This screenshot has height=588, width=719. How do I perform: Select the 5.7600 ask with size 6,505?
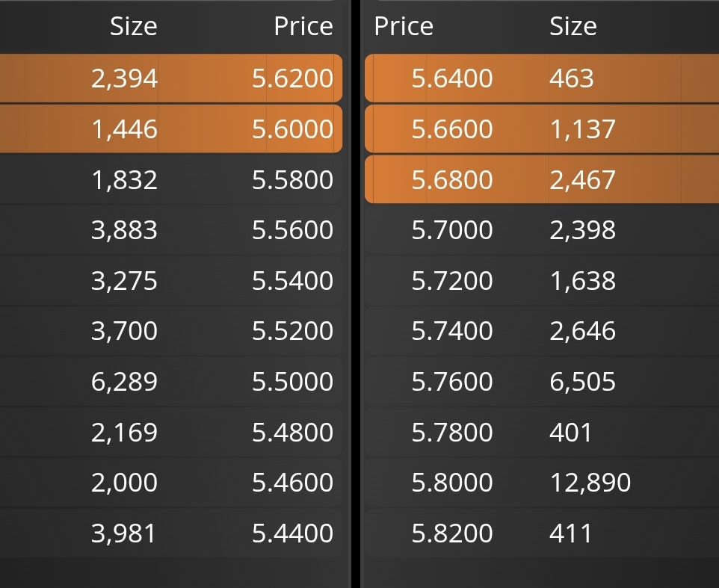tap(542, 381)
